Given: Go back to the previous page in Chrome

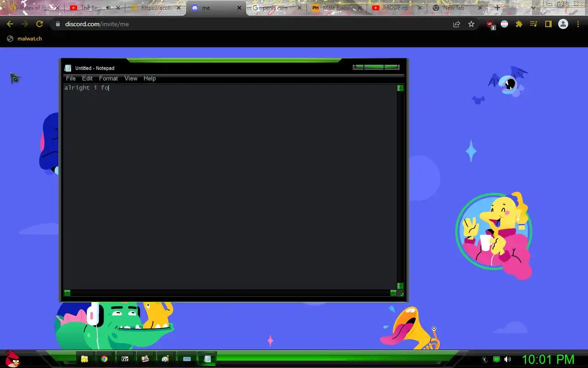Looking at the screenshot, I should [x=10, y=24].
